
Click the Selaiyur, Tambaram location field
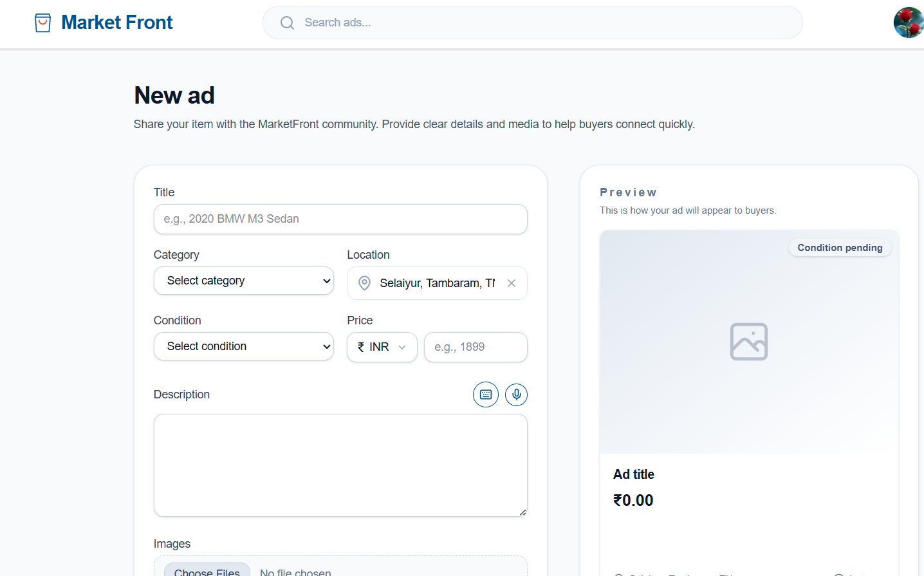pyautogui.click(x=437, y=283)
